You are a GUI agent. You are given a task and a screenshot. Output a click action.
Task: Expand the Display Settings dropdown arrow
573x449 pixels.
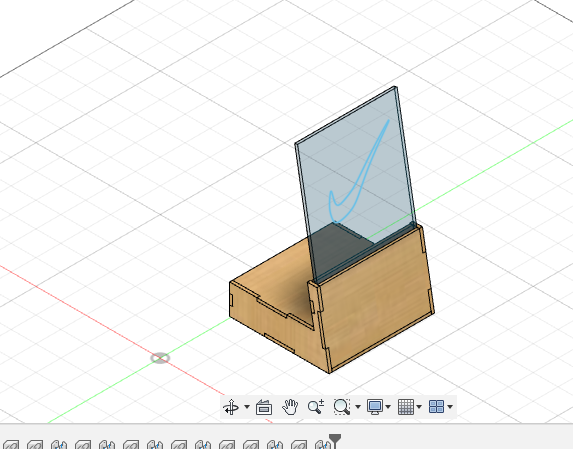(388, 407)
